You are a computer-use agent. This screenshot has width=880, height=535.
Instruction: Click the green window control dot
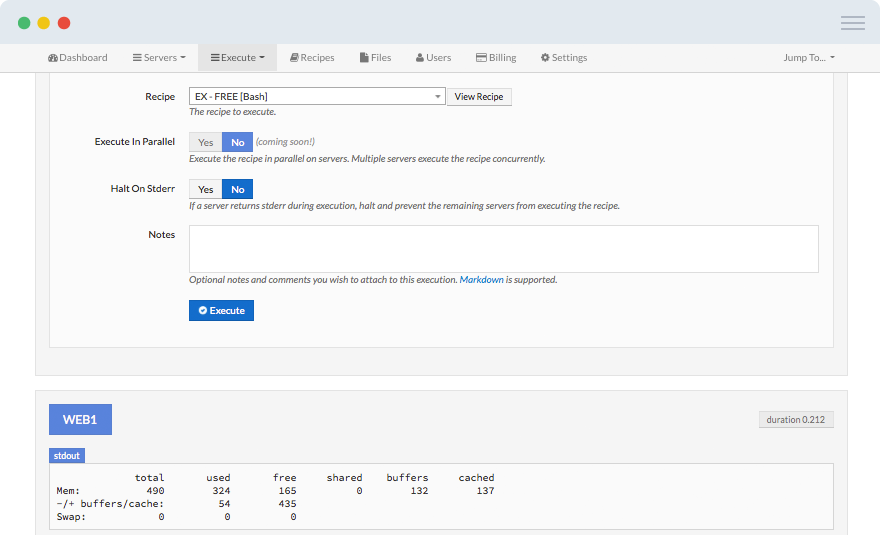[x=24, y=23]
